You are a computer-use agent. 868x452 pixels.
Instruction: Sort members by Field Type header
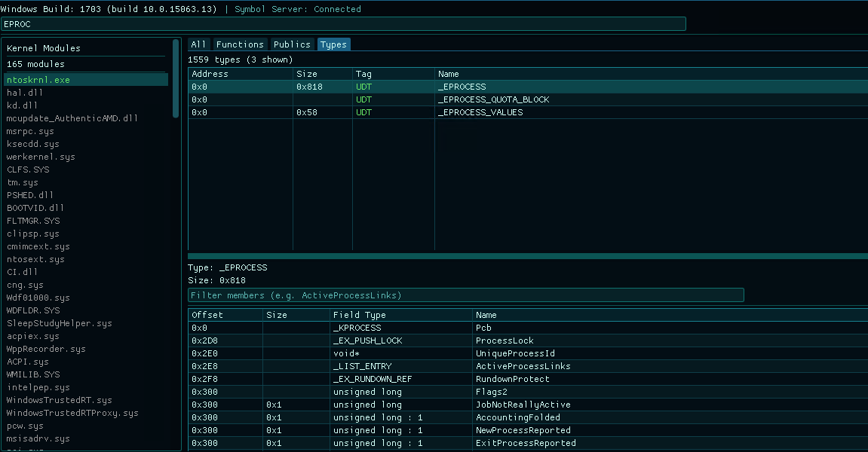[400, 315]
